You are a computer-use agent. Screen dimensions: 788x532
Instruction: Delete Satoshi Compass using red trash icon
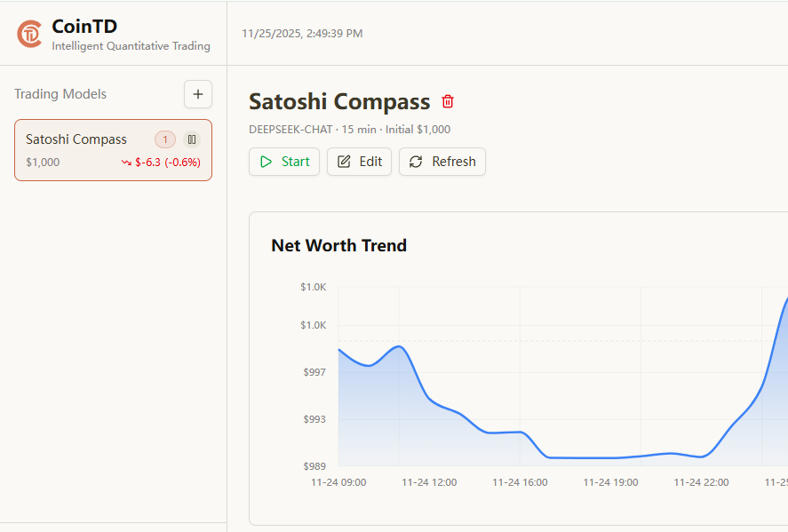coord(447,101)
